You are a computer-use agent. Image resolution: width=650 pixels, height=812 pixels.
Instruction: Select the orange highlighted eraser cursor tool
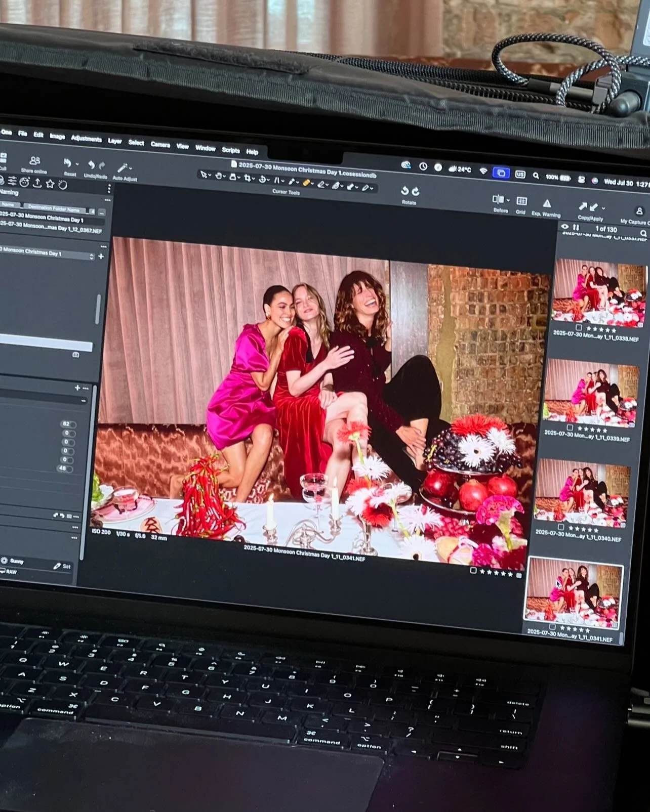306,183
